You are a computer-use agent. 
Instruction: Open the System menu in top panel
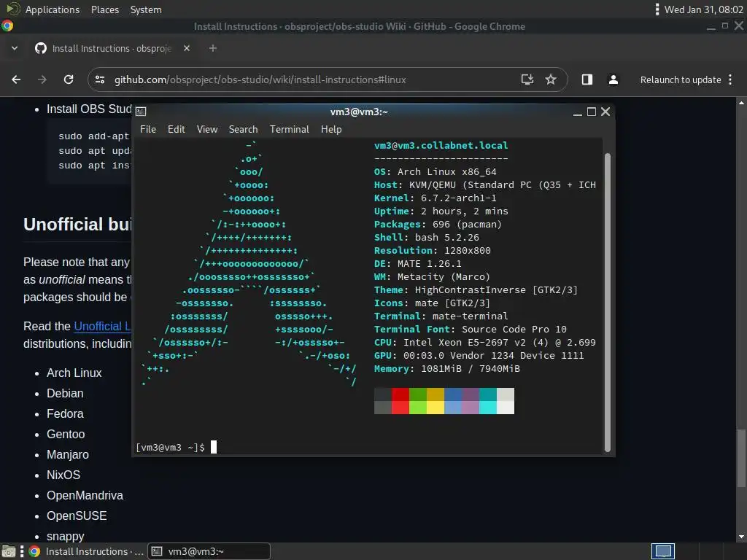146,9
